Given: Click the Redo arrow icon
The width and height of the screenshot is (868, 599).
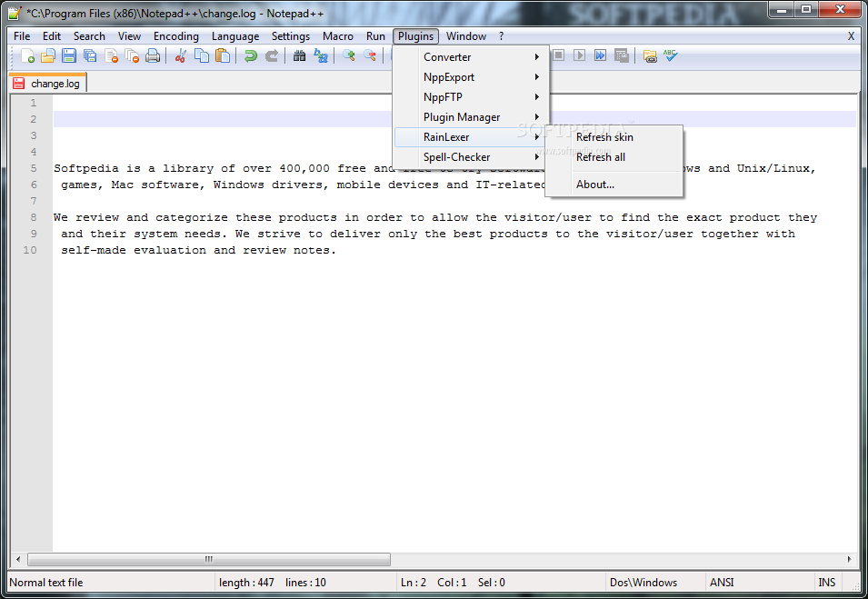Looking at the screenshot, I should coord(271,56).
